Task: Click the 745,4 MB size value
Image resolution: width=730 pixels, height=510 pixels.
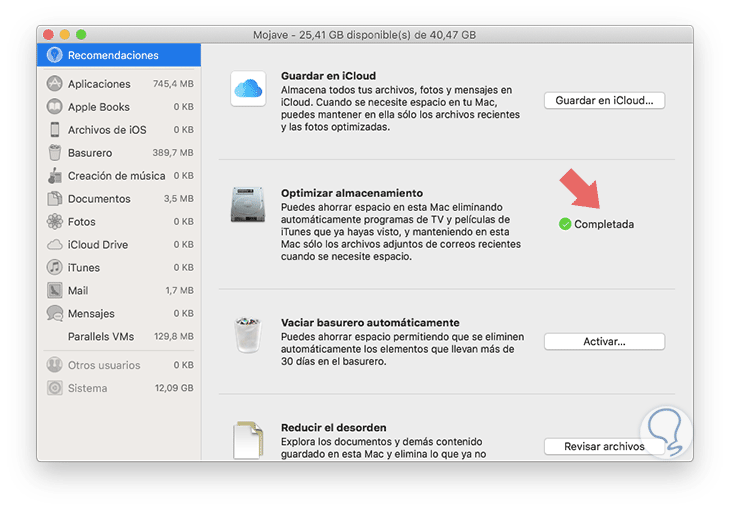Action: point(173,84)
